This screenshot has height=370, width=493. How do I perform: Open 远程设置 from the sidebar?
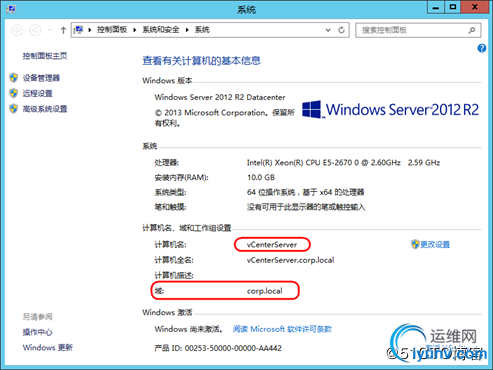pos(37,93)
